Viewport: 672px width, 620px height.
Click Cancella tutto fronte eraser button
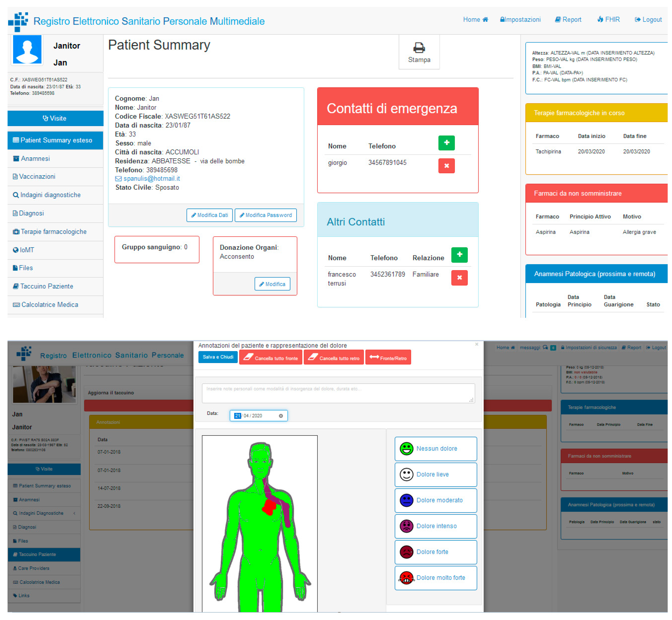click(270, 358)
